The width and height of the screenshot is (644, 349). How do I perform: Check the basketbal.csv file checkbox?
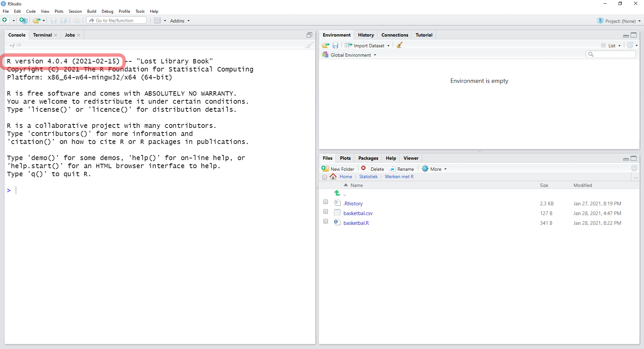[x=325, y=211]
